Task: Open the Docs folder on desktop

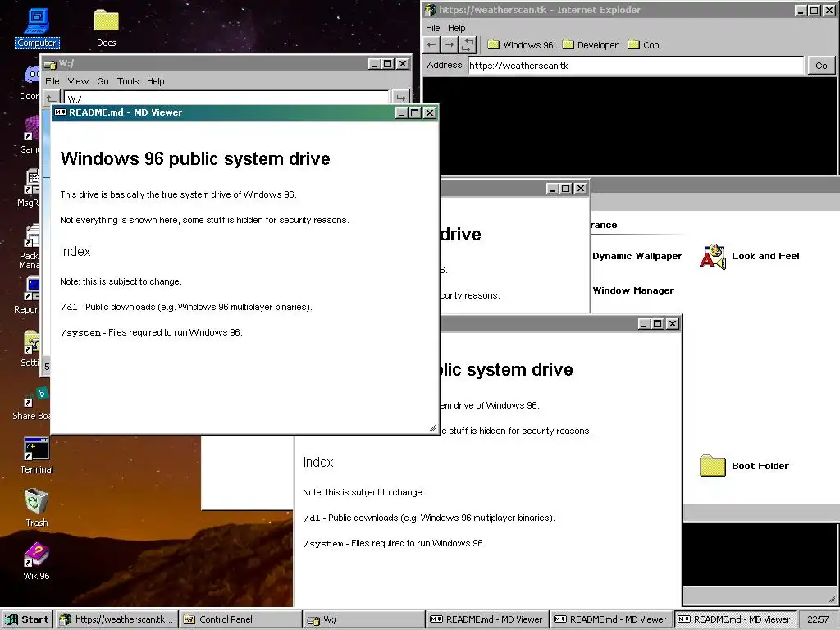Action: pyautogui.click(x=106, y=28)
